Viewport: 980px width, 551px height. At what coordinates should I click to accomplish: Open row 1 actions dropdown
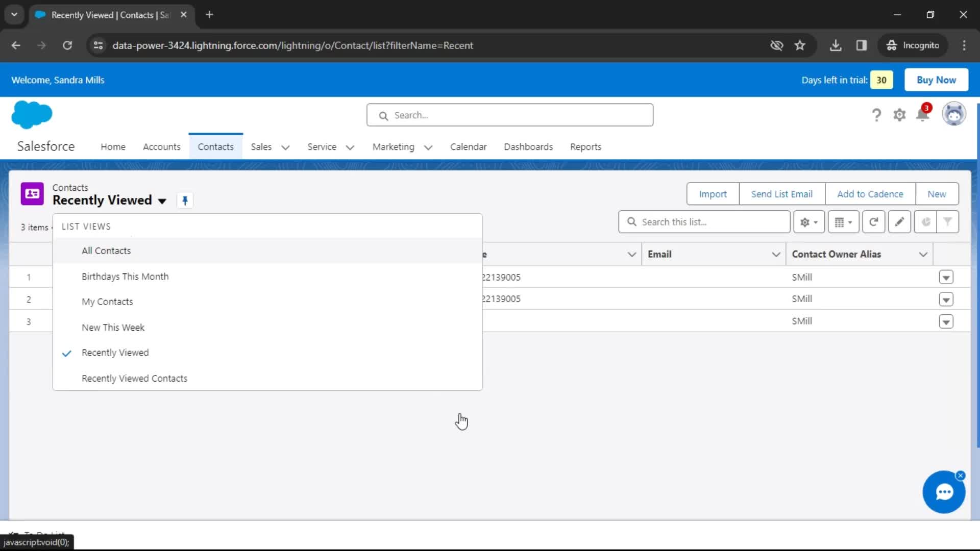tap(946, 278)
